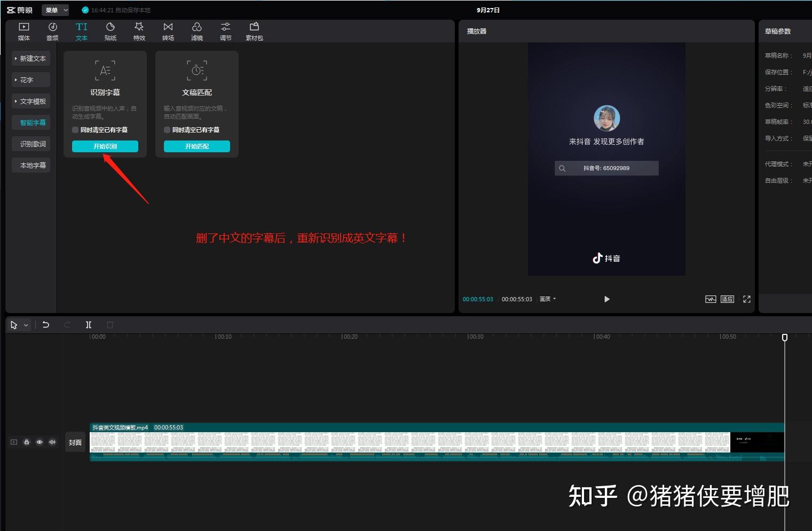Click the 00:20 mark on the timeline ruler
Image resolution: width=812 pixels, height=531 pixels.
[351, 337]
